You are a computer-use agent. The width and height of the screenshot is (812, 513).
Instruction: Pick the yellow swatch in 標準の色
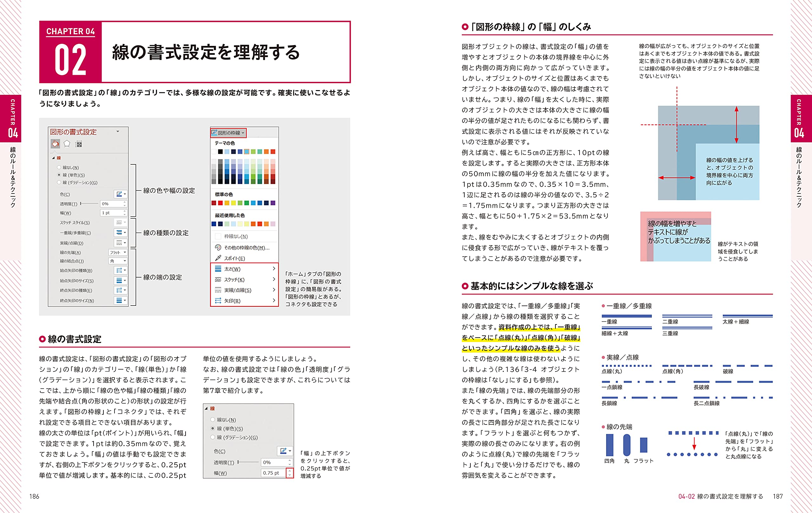[x=233, y=203]
